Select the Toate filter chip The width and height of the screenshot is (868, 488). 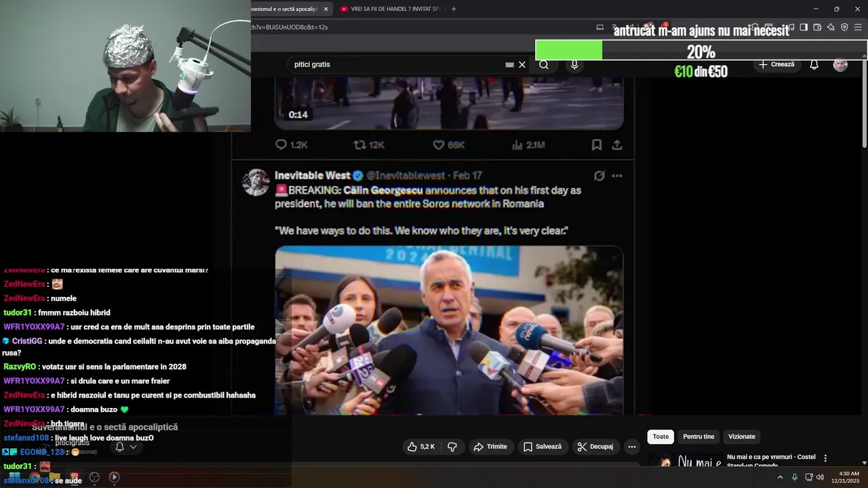click(660, 436)
